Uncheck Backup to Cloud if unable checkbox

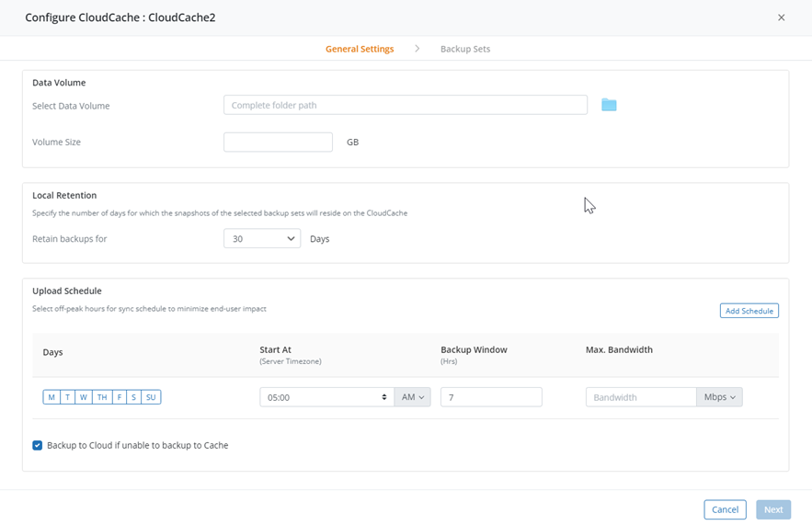point(38,445)
